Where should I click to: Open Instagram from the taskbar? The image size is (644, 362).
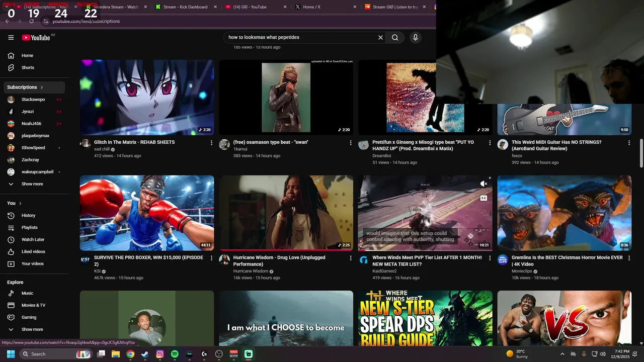click(x=160, y=354)
